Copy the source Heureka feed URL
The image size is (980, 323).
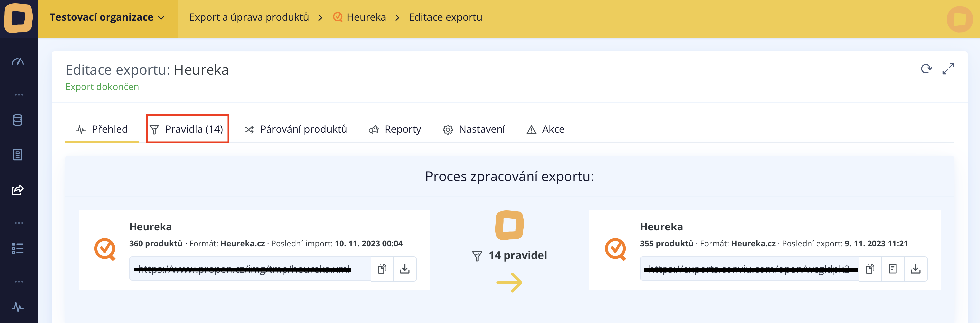(382, 269)
